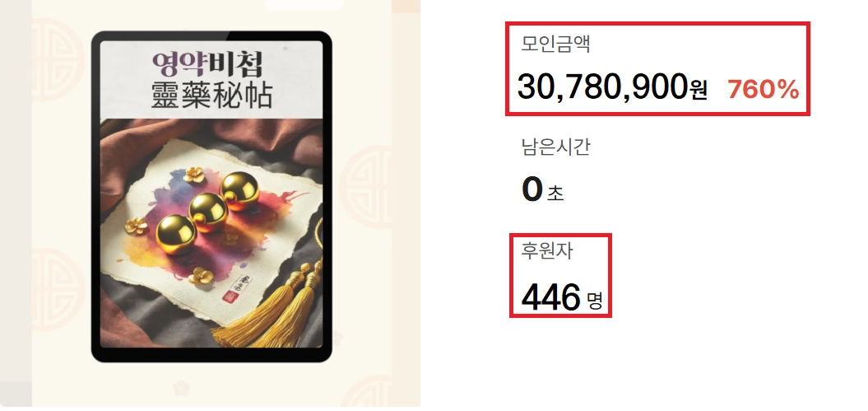The width and height of the screenshot is (868, 411).
Task: Click the leftmost golden sphere
Action: coord(176,234)
